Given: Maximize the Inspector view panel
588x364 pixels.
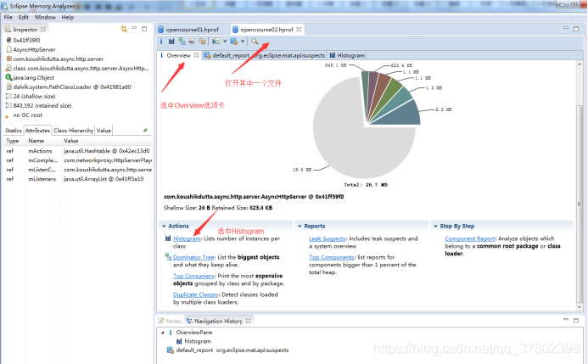Looking at the screenshot, I should point(144,29).
